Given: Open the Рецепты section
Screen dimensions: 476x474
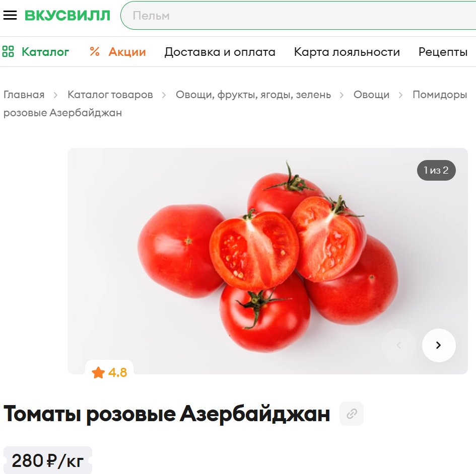Looking at the screenshot, I should (x=443, y=52).
